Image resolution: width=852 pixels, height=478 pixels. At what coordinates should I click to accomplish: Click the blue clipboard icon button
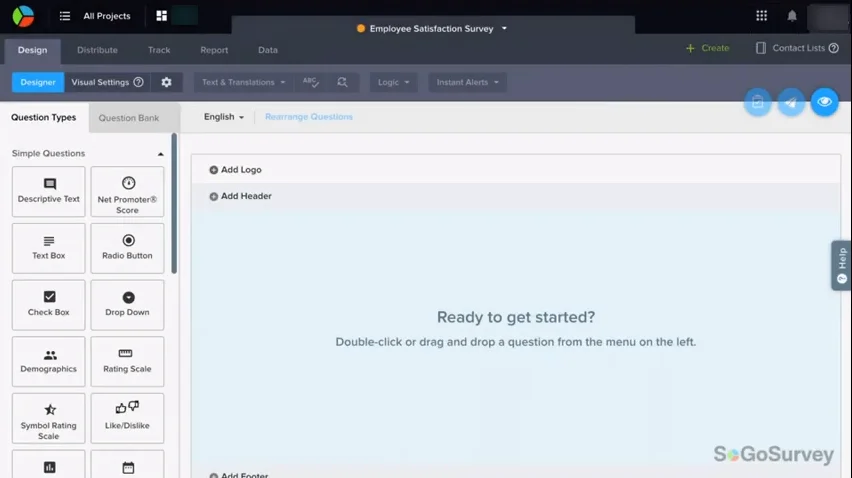pos(758,102)
